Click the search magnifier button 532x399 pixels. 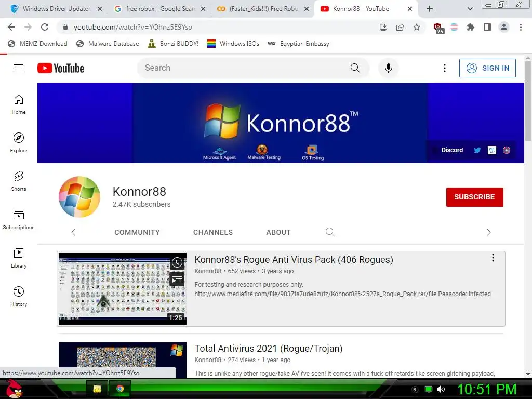tap(355, 68)
